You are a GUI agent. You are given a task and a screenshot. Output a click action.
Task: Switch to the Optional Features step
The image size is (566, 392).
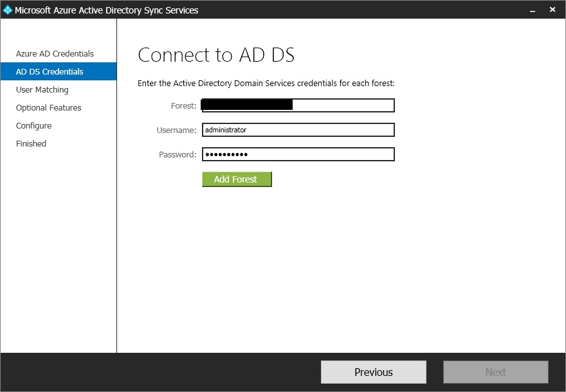(x=49, y=108)
